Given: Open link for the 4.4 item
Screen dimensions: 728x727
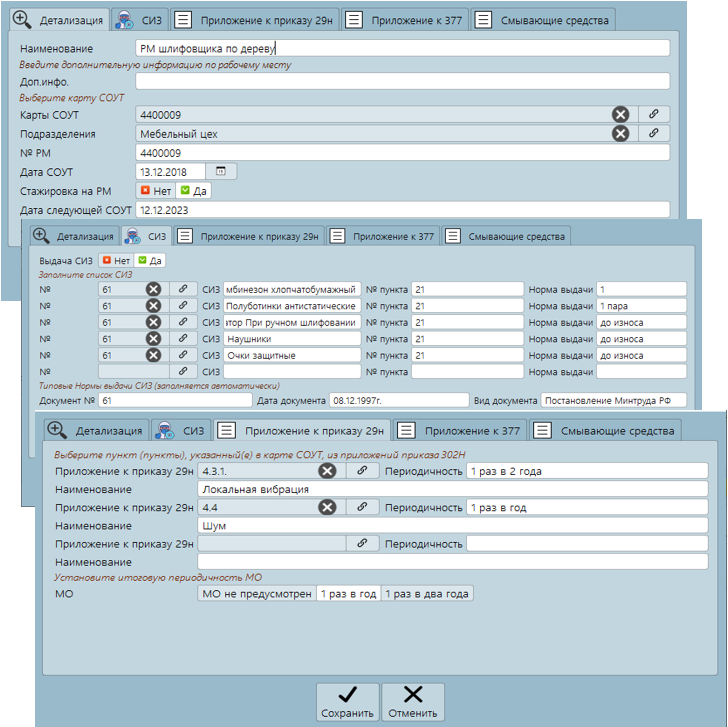Looking at the screenshot, I should click(x=362, y=507).
